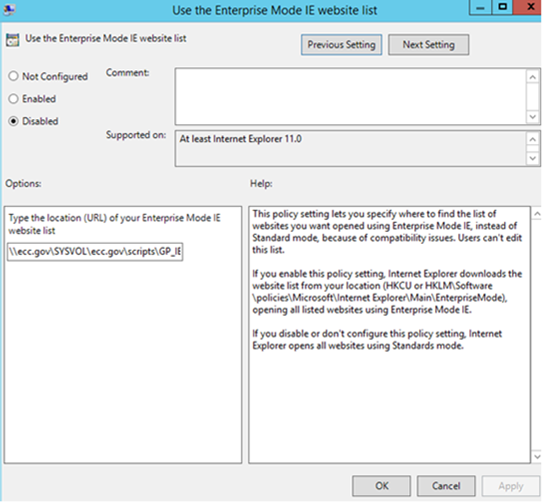Image resolution: width=544 pixels, height=504 pixels.
Task: Cancel the policy dialog
Action: 446,486
